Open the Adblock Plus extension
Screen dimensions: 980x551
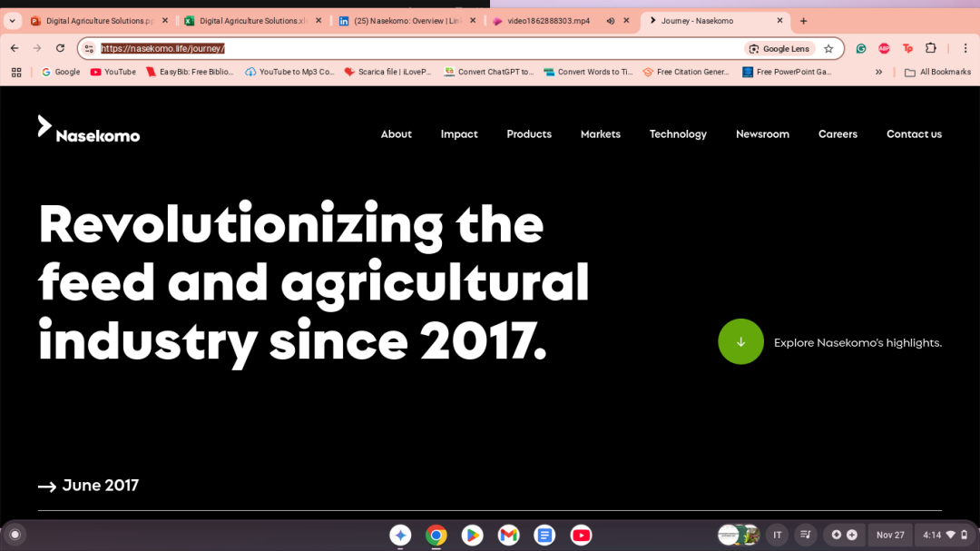(884, 48)
